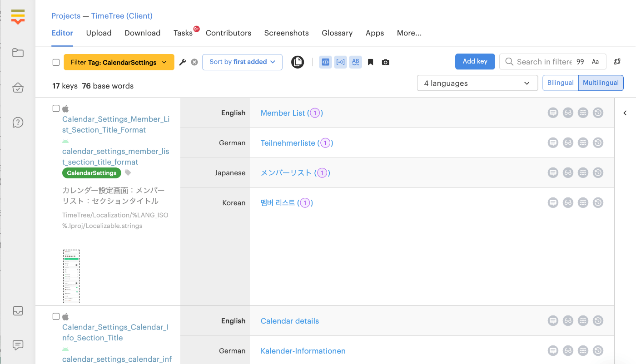Open the basket orders icon in sidebar

(x=18, y=88)
